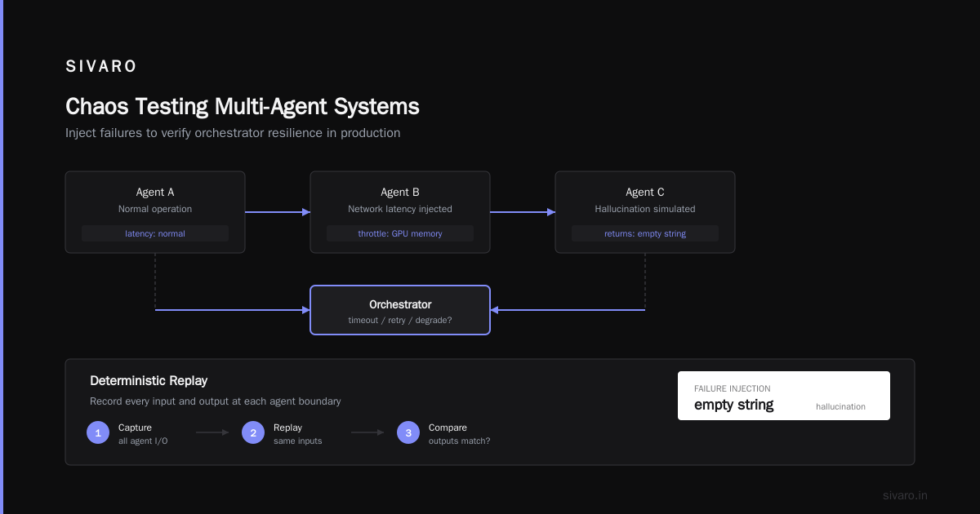Click the Replay step label
The height and width of the screenshot is (514, 980).
click(x=287, y=428)
